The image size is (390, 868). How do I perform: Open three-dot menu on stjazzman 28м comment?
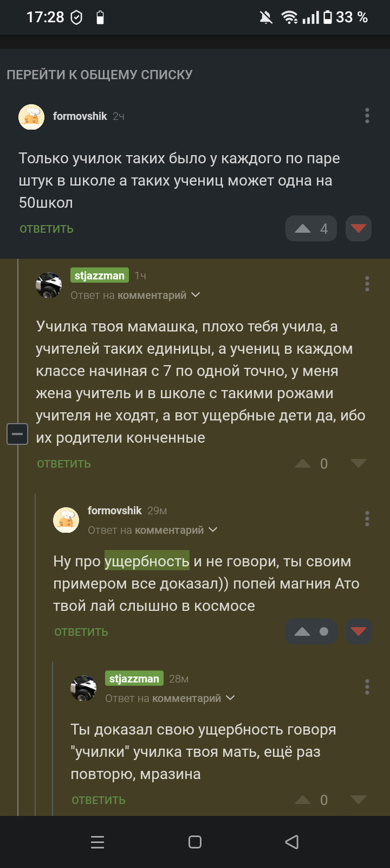[367, 686]
